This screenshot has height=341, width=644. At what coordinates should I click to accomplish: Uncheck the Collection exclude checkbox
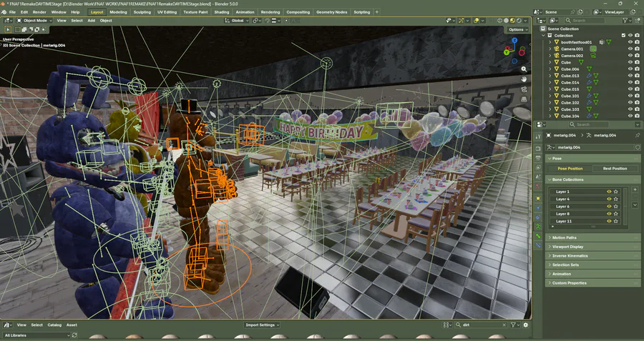coord(623,36)
